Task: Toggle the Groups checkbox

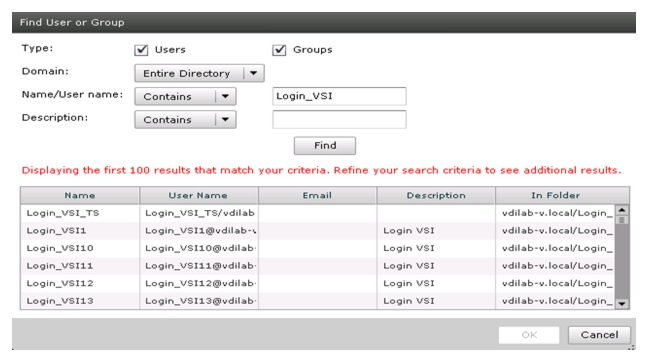Action: click(279, 50)
